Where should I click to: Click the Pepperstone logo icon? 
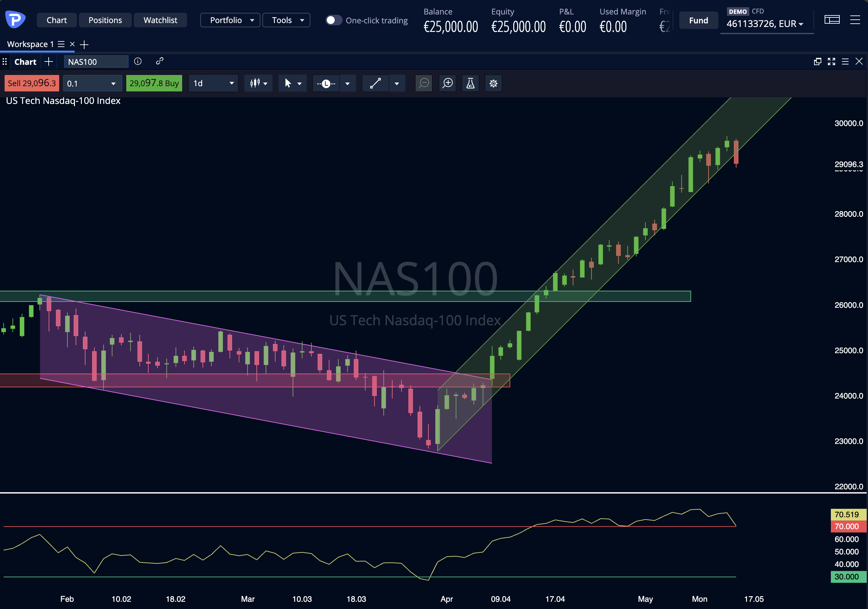click(15, 20)
